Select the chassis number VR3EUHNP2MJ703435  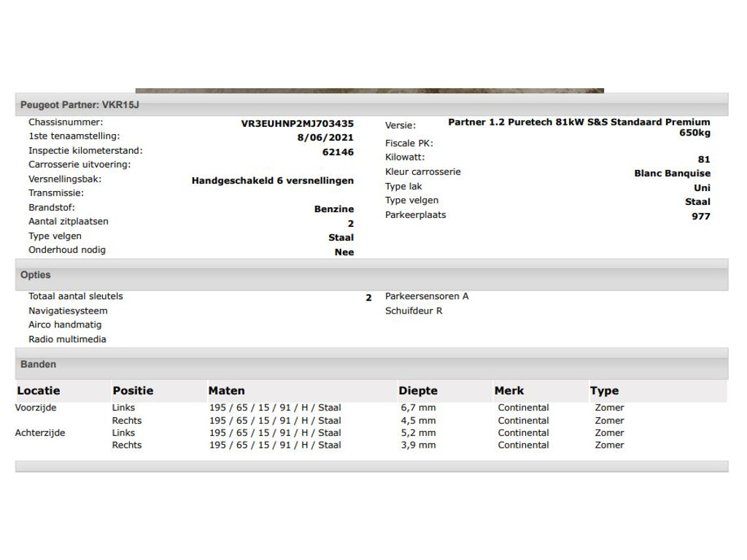point(298,124)
